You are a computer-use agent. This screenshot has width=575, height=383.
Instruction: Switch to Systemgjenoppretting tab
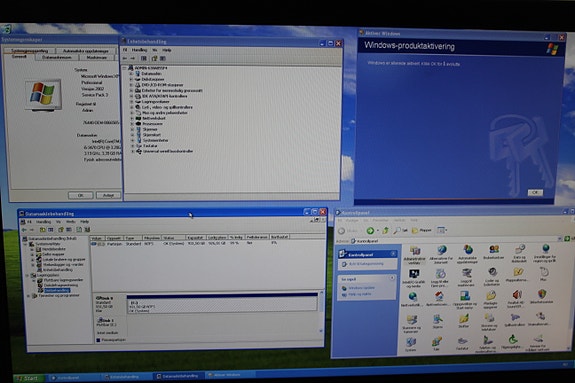[29, 51]
